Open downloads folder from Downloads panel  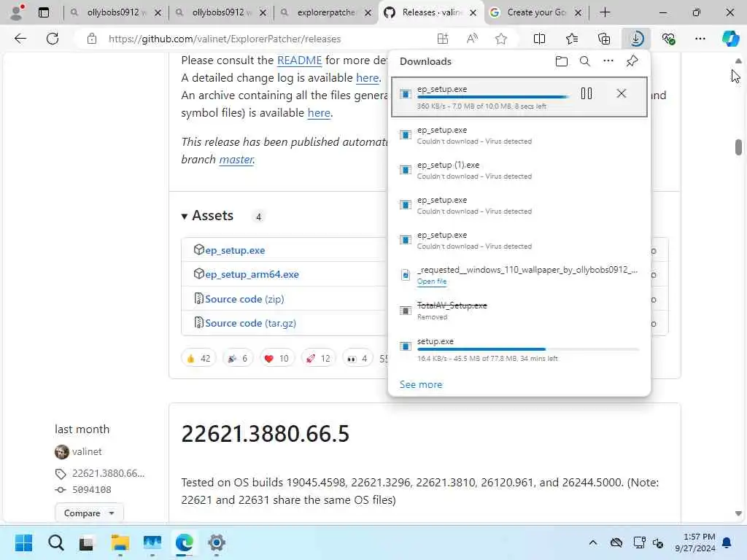(561, 61)
